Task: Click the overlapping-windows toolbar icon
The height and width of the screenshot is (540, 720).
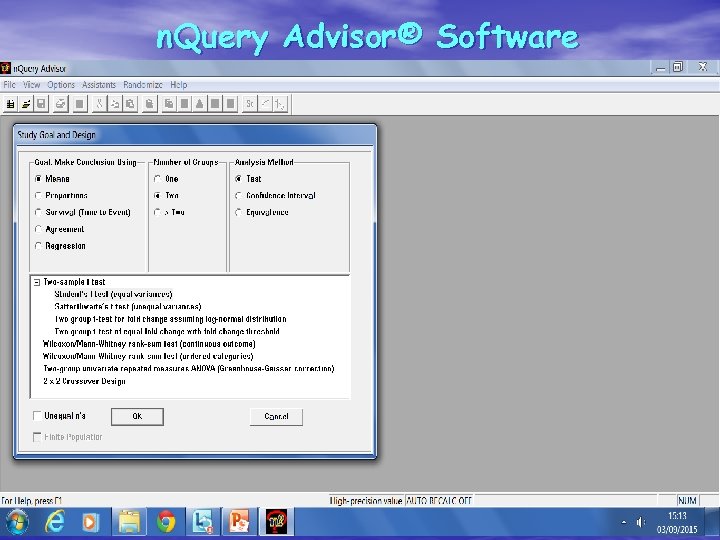Action: coord(169,104)
